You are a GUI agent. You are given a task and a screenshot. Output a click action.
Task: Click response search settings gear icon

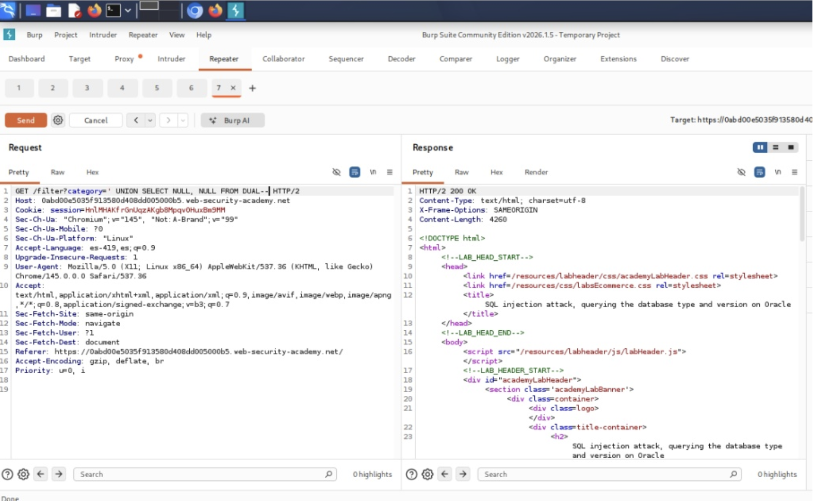tap(428, 475)
